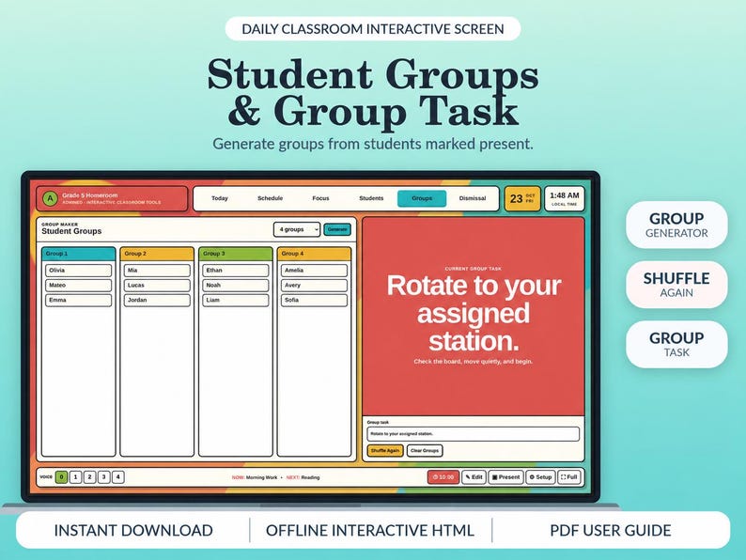
Task: Select the Groups tab
Action: tap(422, 198)
